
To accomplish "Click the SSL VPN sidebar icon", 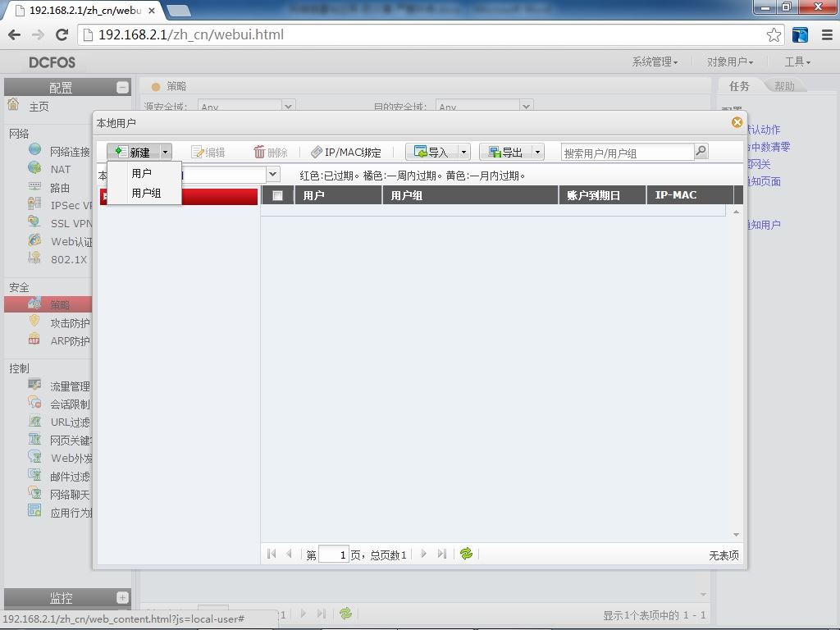I will [x=34, y=221].
